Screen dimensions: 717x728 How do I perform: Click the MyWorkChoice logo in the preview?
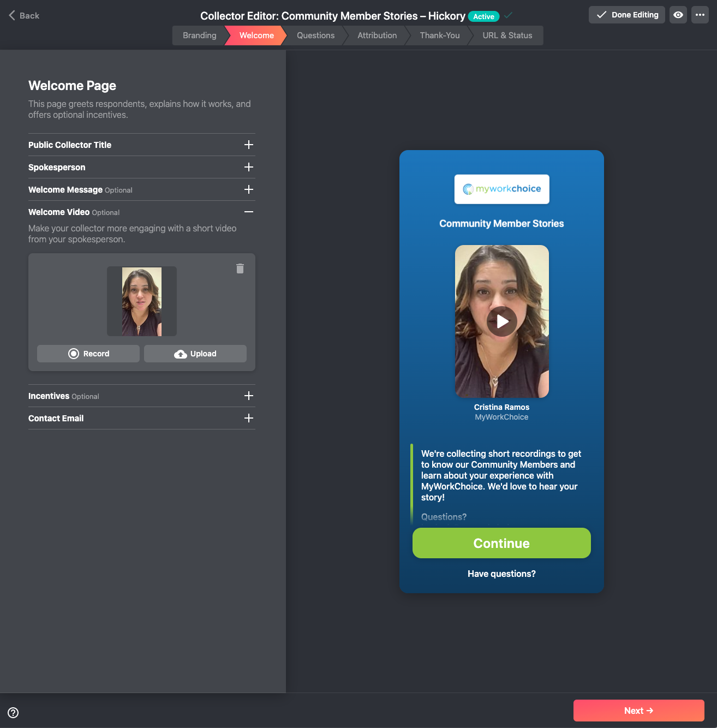tap(501, 189)
